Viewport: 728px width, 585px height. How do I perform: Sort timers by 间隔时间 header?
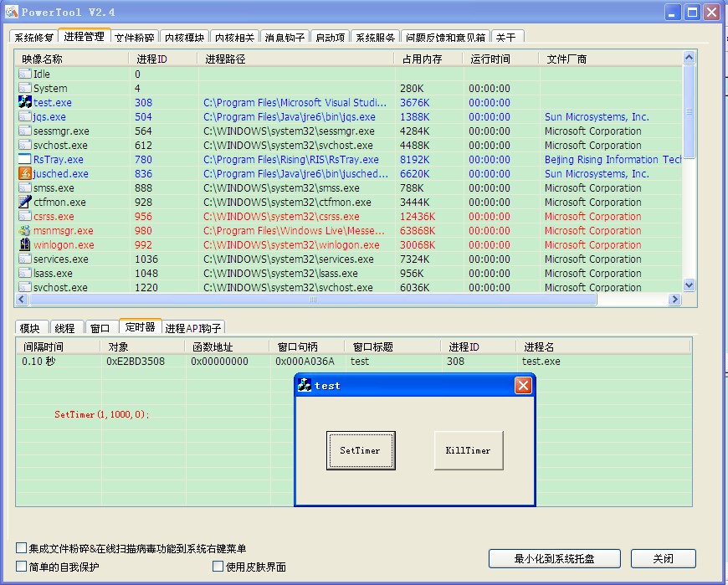point(58,346)
